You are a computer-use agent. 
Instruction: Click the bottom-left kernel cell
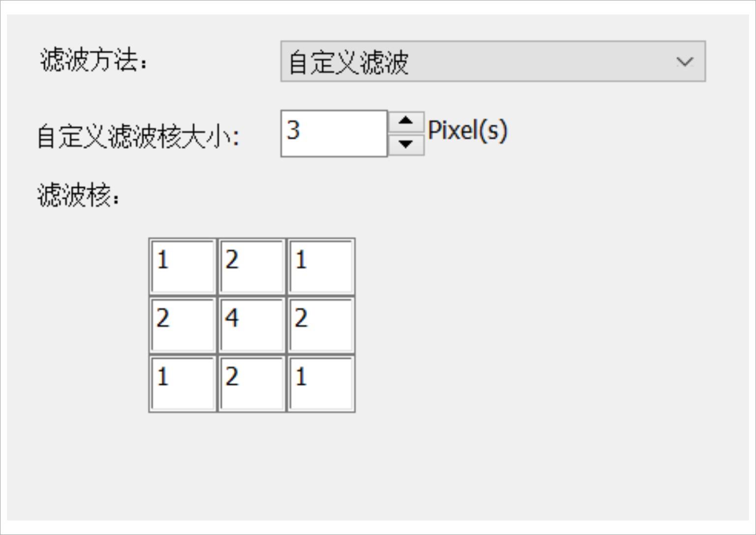pos(183,383)
